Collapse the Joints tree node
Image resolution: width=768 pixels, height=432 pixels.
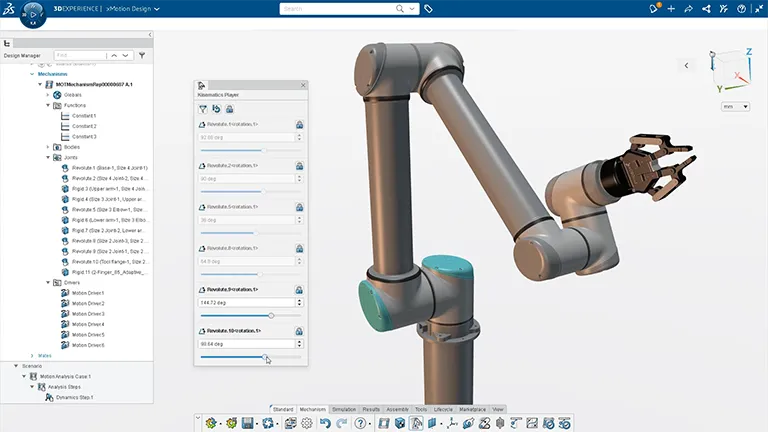click(x=48, y=157)
